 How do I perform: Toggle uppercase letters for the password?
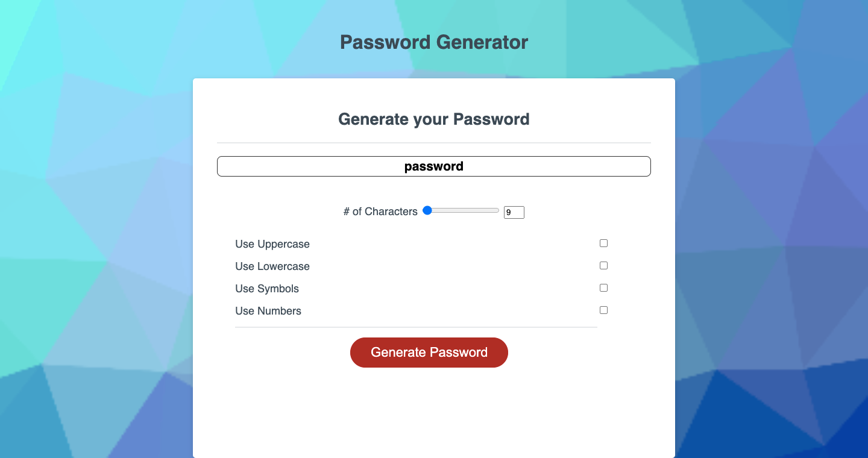coord(603,243)
